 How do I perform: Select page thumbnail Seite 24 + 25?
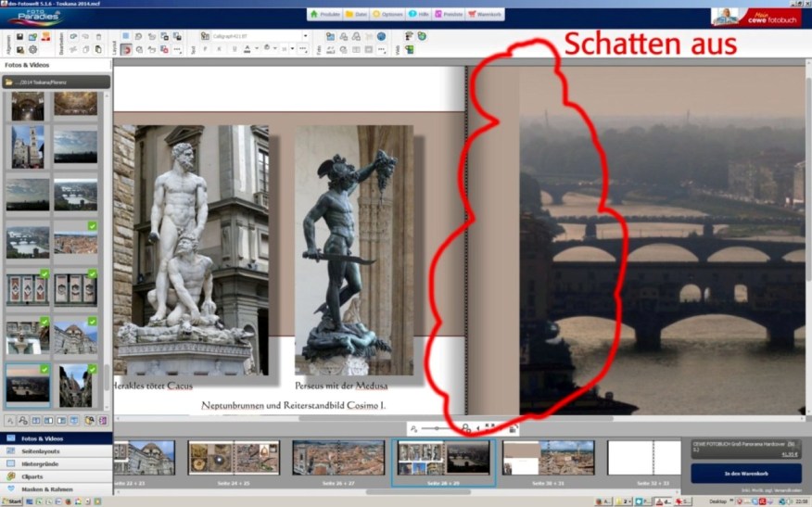click(234, 458)
